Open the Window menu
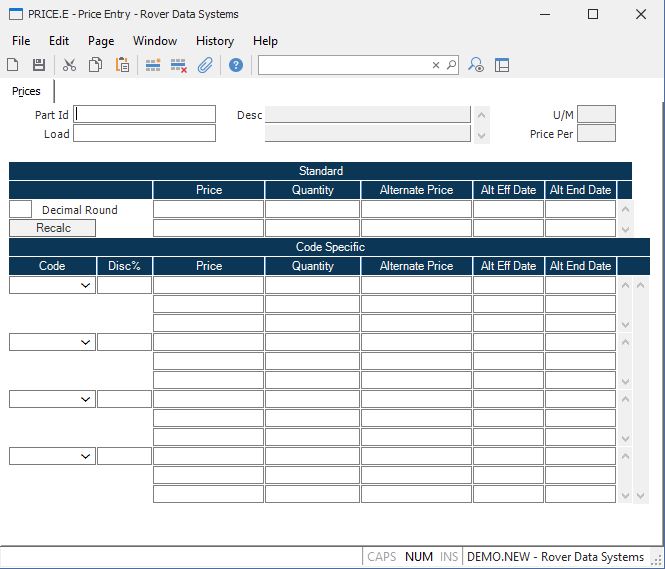665x569 pixels. 154,41
